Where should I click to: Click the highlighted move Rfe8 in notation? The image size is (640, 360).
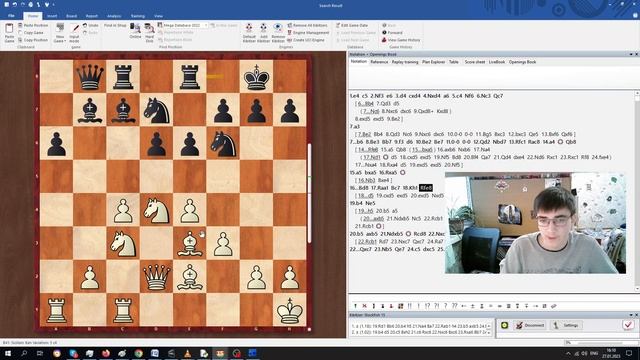[426, 188]
